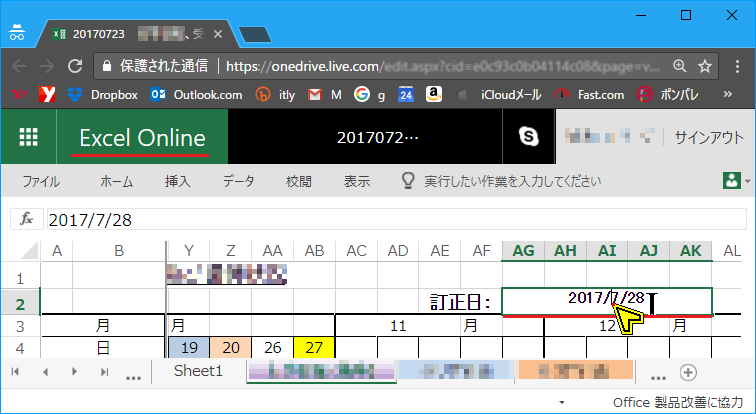
Task: Add a new sheet with plus button
Action: [688, 372]
